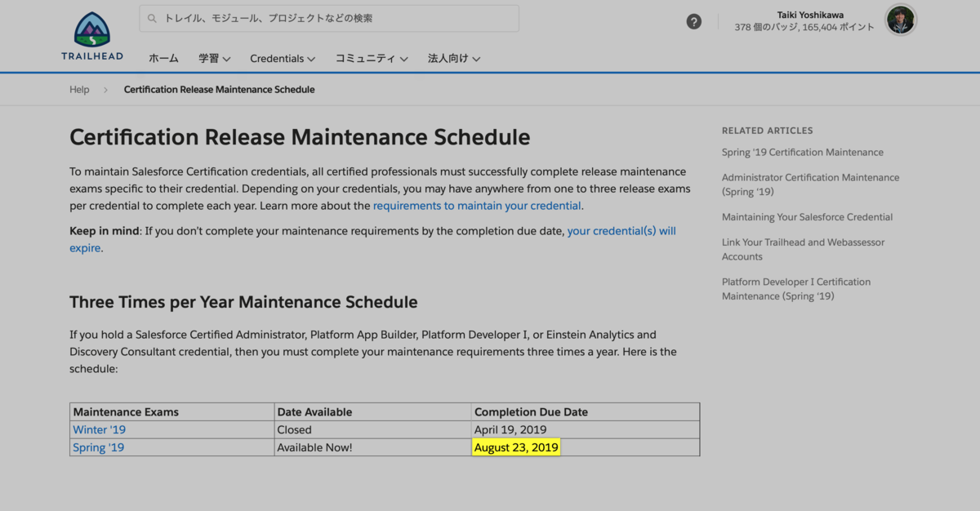
Task: Expand the 法人向け dropdown menu
Action: 454,58
